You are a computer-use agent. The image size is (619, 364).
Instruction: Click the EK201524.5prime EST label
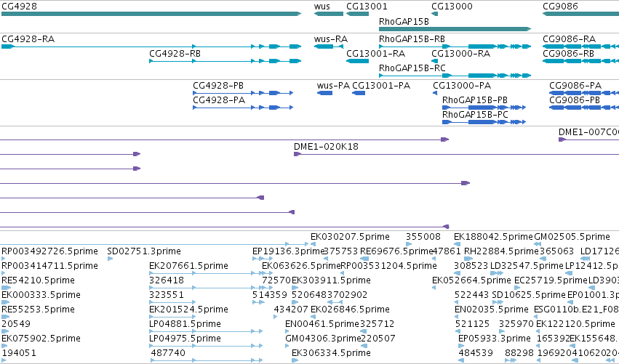click(x=188, y=310)
